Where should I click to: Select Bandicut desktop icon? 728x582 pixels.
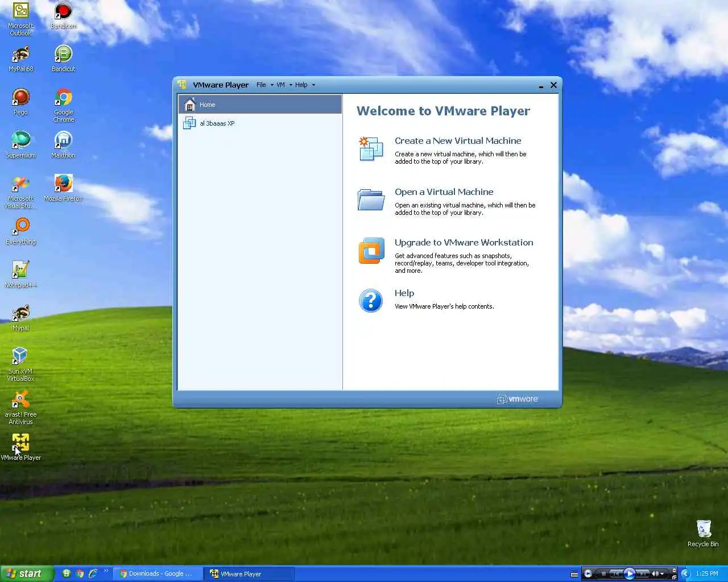(63, 59)
